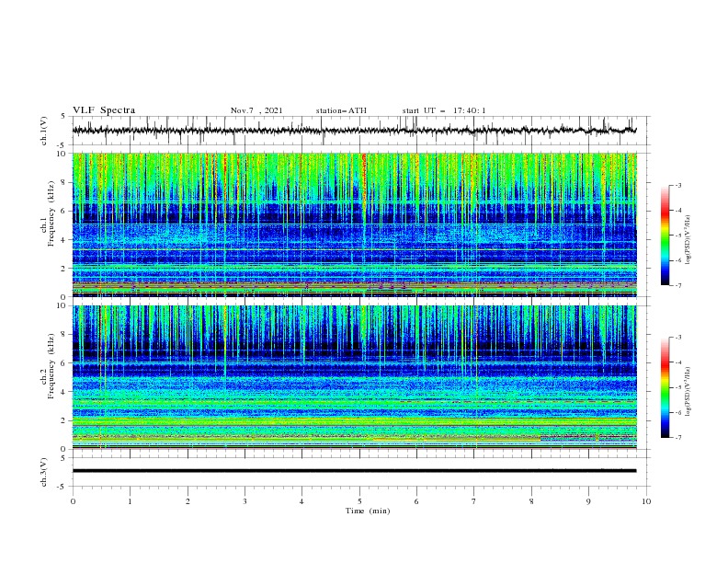728x563 pixels.
Task: Click the ch.1 voltage waveform trace
Action: [354, 131]
